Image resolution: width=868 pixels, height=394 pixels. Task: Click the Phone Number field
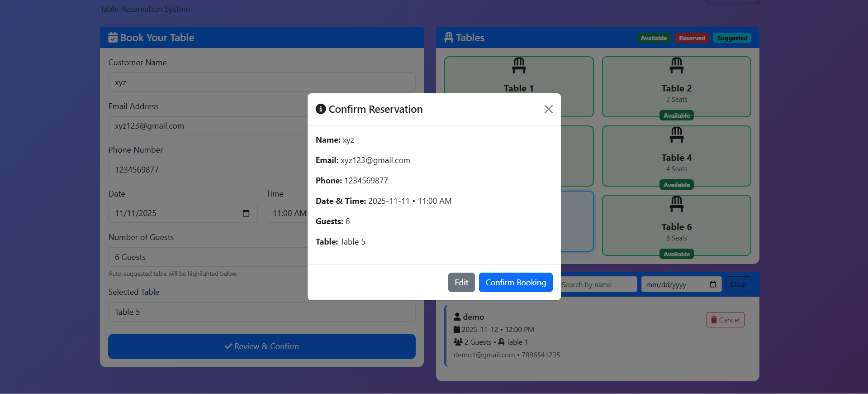(x=208, y=170)
